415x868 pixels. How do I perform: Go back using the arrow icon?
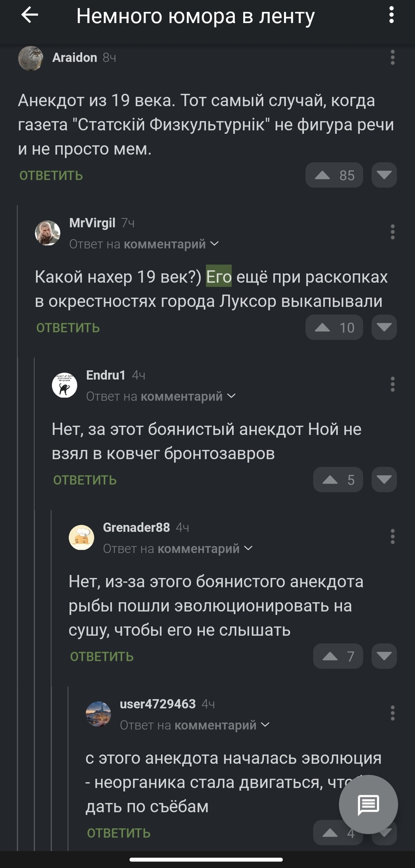30,16
